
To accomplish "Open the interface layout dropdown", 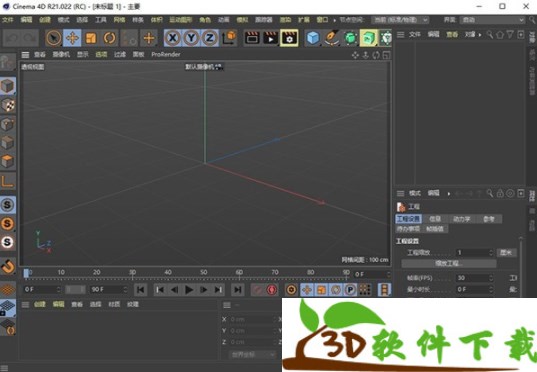I will 492,20.
